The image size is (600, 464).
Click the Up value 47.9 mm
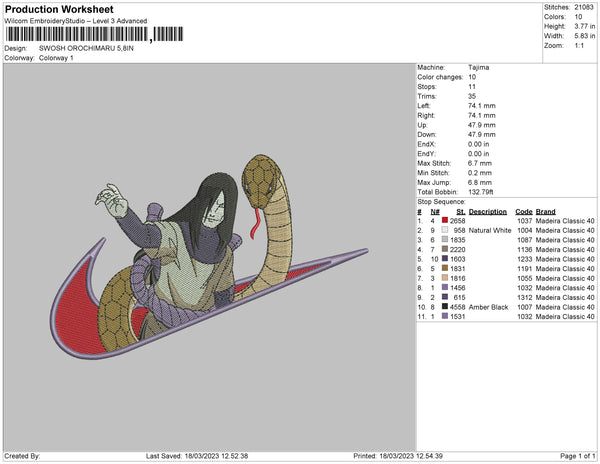pyautogui.click(x=481, y=125)
